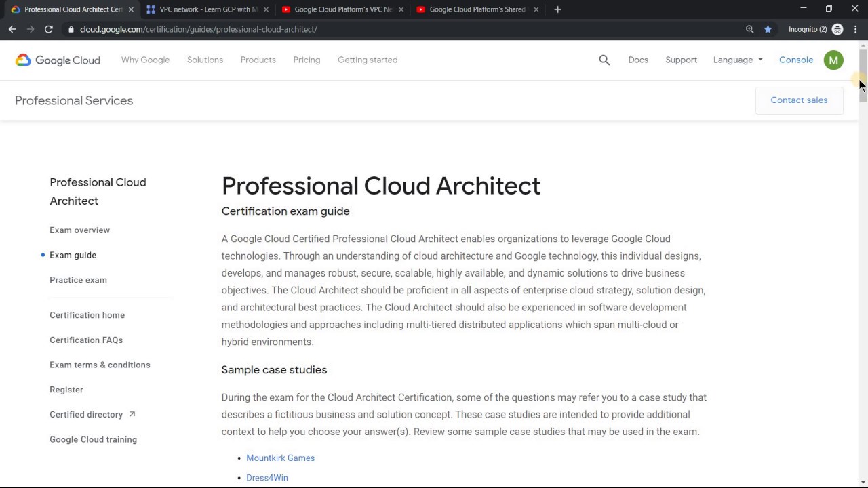
Task: Open the Products menu
Action: coord(258,60)
